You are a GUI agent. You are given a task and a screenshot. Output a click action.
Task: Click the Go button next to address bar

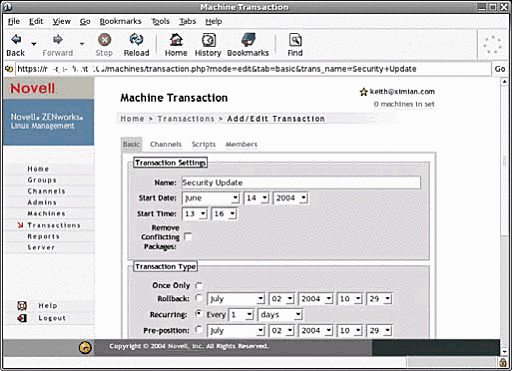(x=500, y=69)
